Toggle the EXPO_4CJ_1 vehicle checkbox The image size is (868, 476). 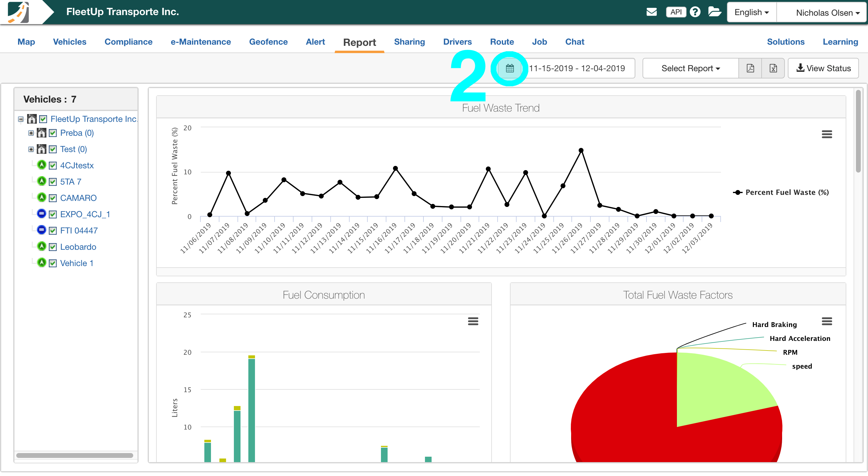53,214
